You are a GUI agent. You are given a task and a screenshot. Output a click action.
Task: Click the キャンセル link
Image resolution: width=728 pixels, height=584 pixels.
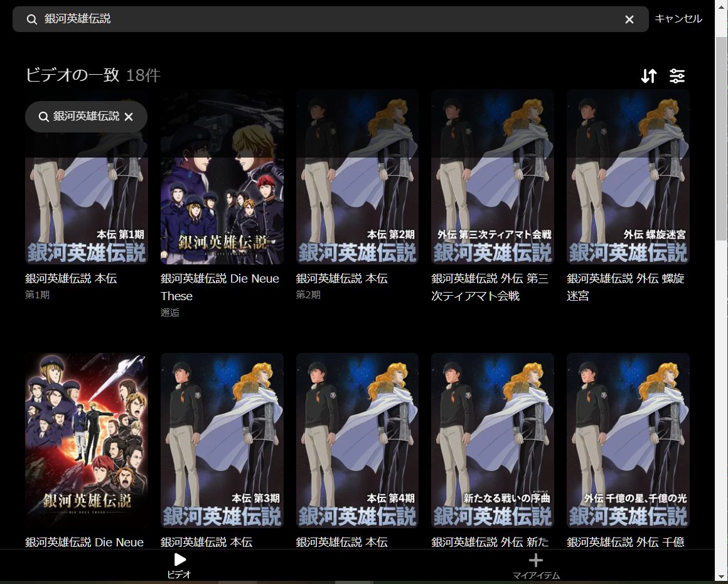(x=678, y=19)
